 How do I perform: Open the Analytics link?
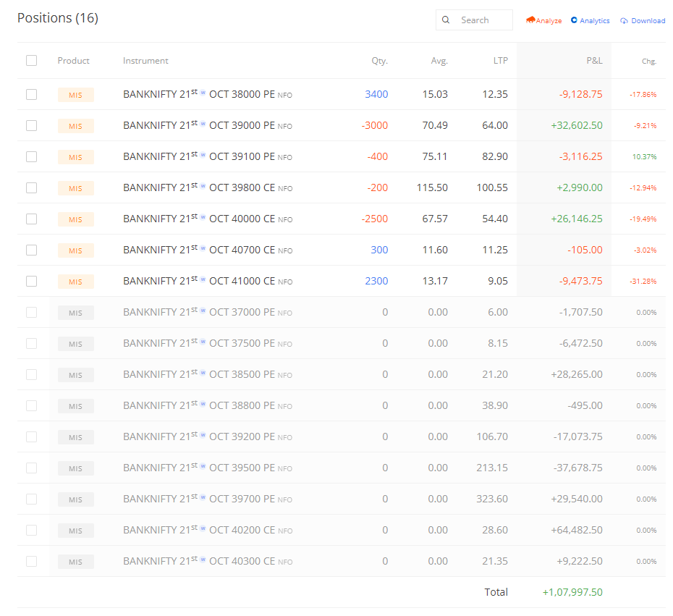click(591, 20)
